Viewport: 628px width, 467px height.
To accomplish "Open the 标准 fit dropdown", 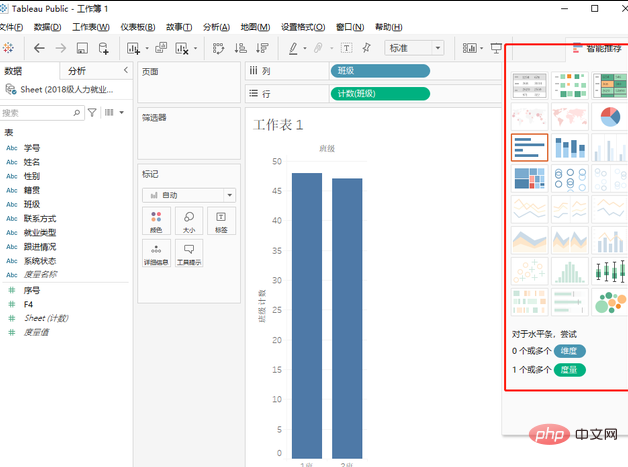I will tap(415, 48).
